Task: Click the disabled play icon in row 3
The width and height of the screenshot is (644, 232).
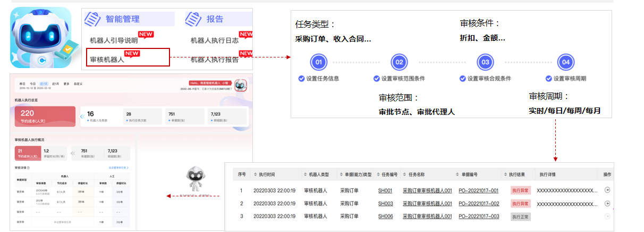Action: [607, 216]
